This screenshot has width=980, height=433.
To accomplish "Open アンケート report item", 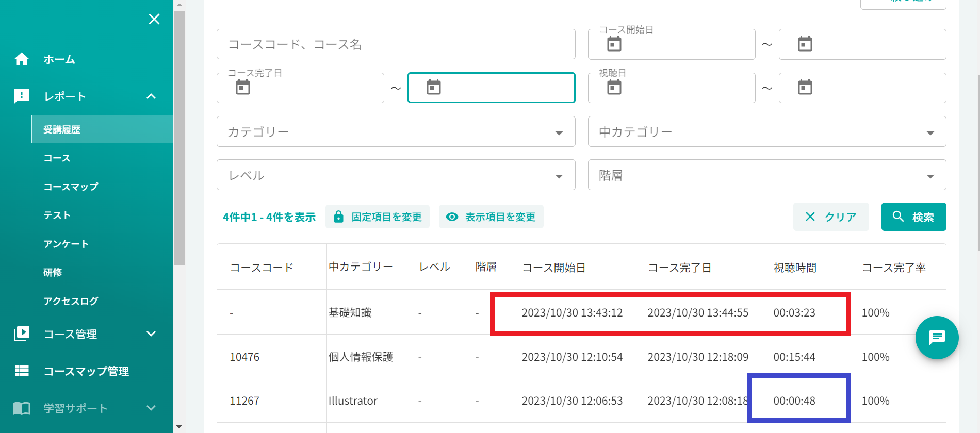I will (66, 244).
